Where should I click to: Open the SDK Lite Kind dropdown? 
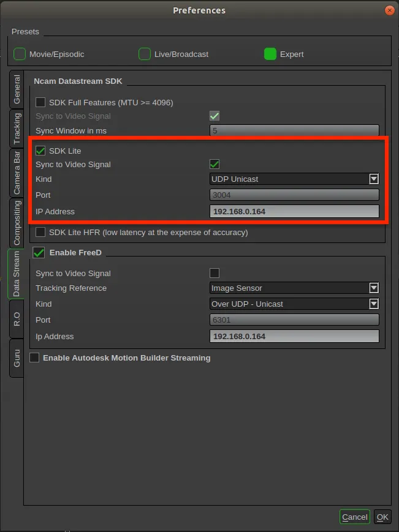(x=294, y=179)
